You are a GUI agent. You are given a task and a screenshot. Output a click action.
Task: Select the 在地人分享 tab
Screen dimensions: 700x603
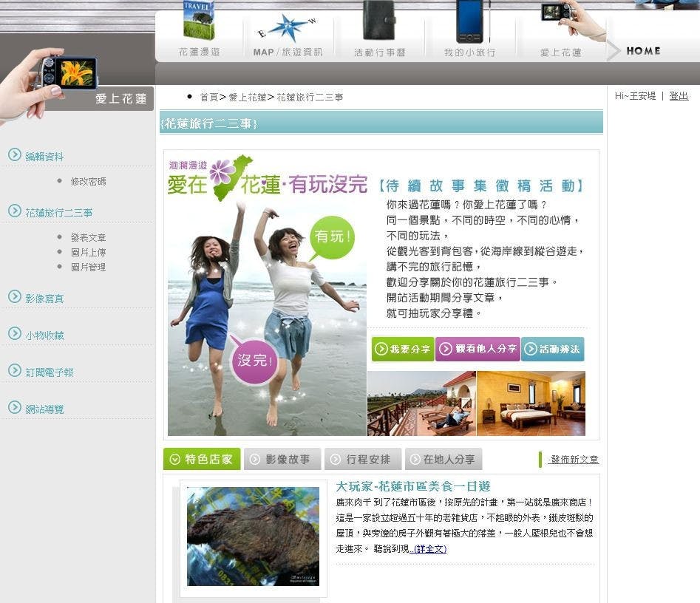point(444,459)
